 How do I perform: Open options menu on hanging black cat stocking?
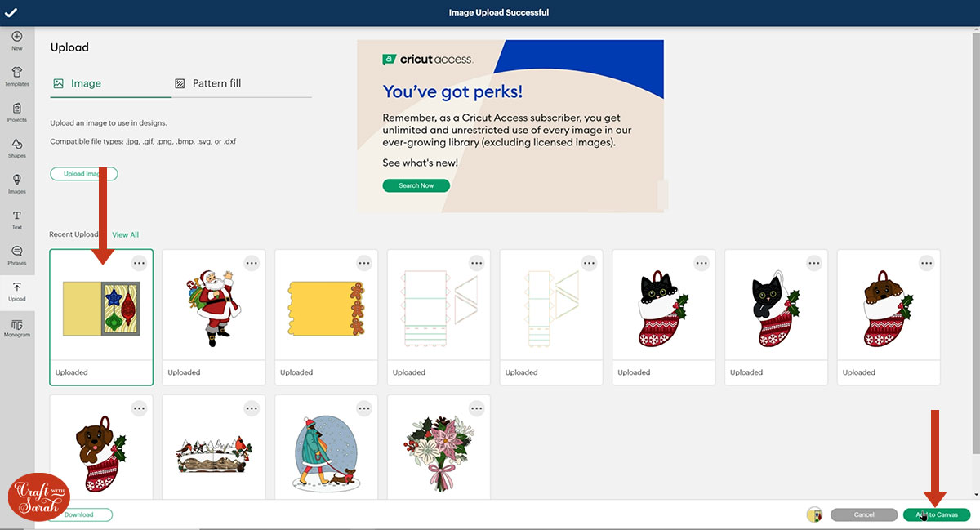pyautogui.click(x=814, y=263)
